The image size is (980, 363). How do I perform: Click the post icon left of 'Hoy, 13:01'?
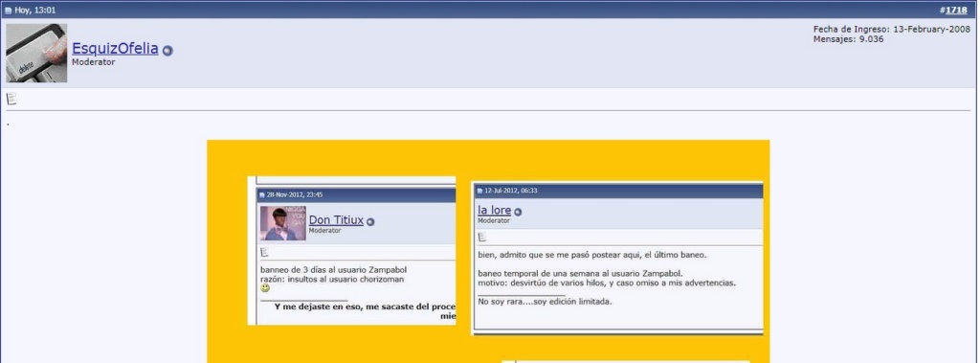coord(8,11)
